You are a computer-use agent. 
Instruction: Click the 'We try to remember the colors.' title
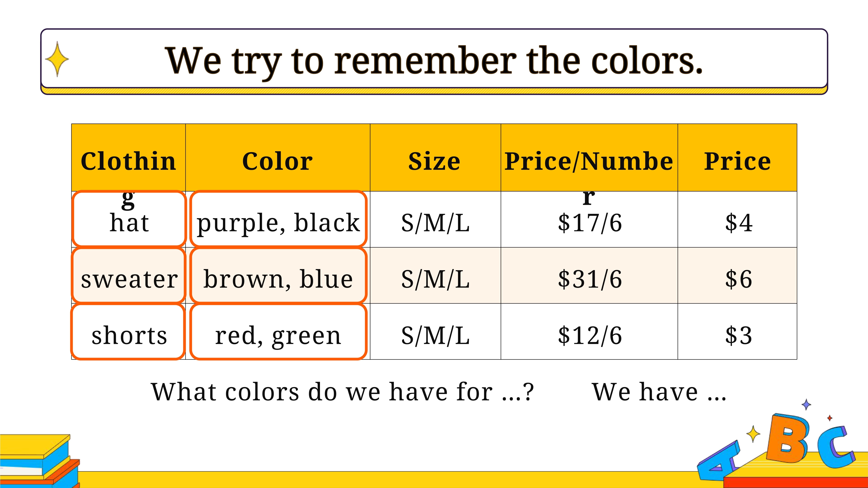pos(434,61)
